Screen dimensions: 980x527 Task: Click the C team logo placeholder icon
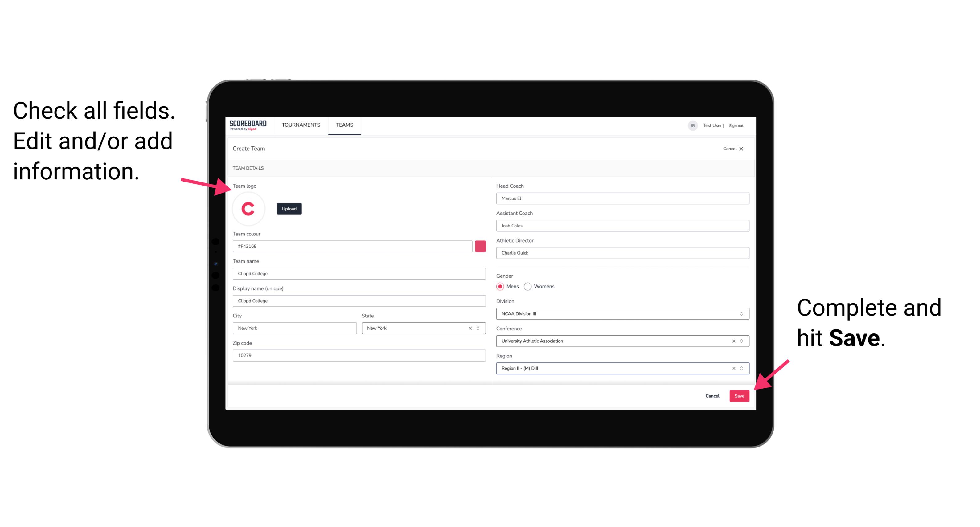click(248, 209)
